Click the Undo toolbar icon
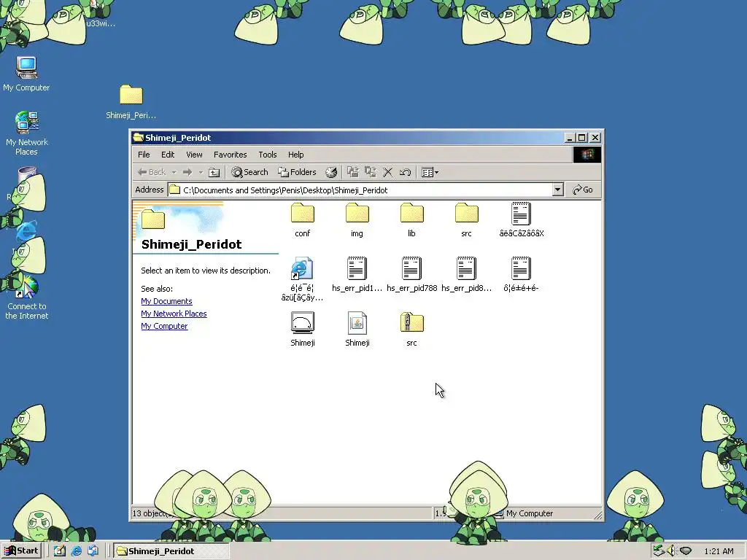The height and width of the screenshot is (560, 747). (406, 172)
